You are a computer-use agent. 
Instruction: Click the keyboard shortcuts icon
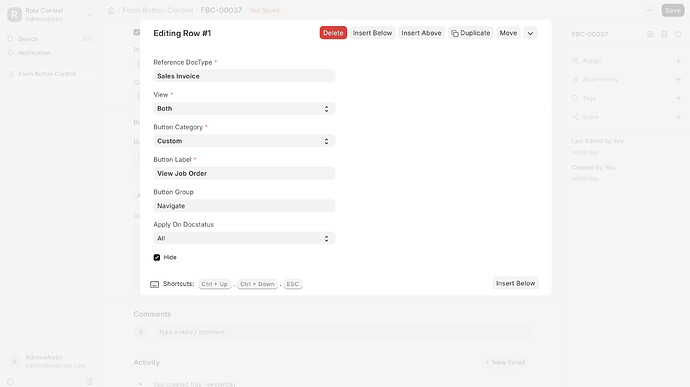(x=154, y=284)
